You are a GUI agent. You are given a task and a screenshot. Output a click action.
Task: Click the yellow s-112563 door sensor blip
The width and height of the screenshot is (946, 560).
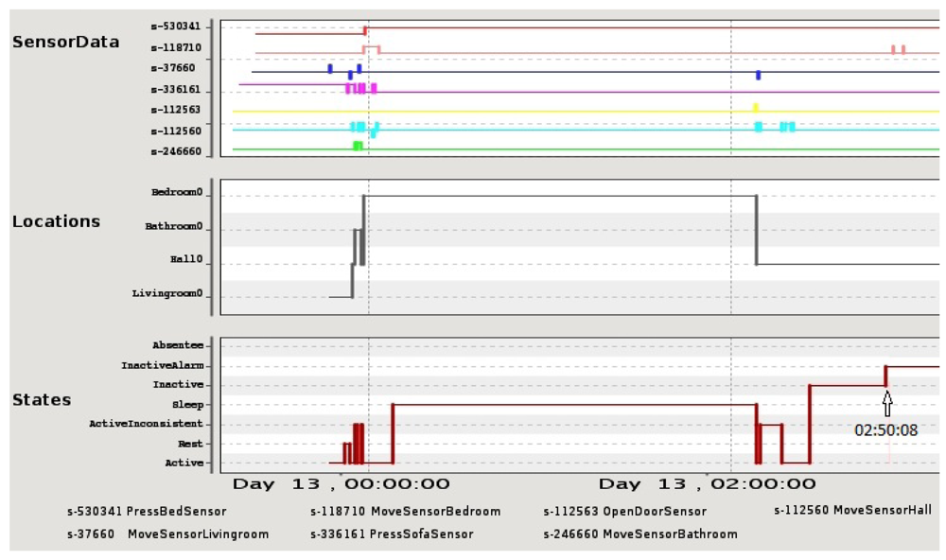tap(755, 108)
